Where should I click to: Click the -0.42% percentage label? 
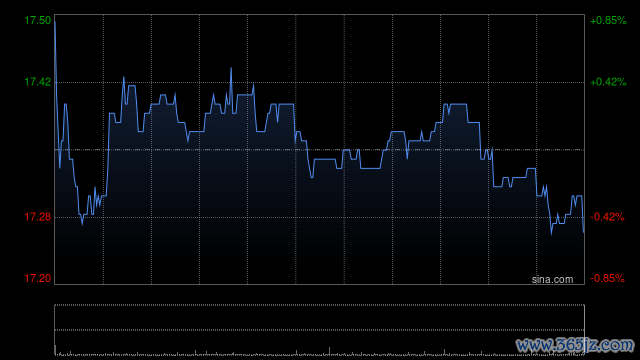pyautogui.click(x=607, y=217)
